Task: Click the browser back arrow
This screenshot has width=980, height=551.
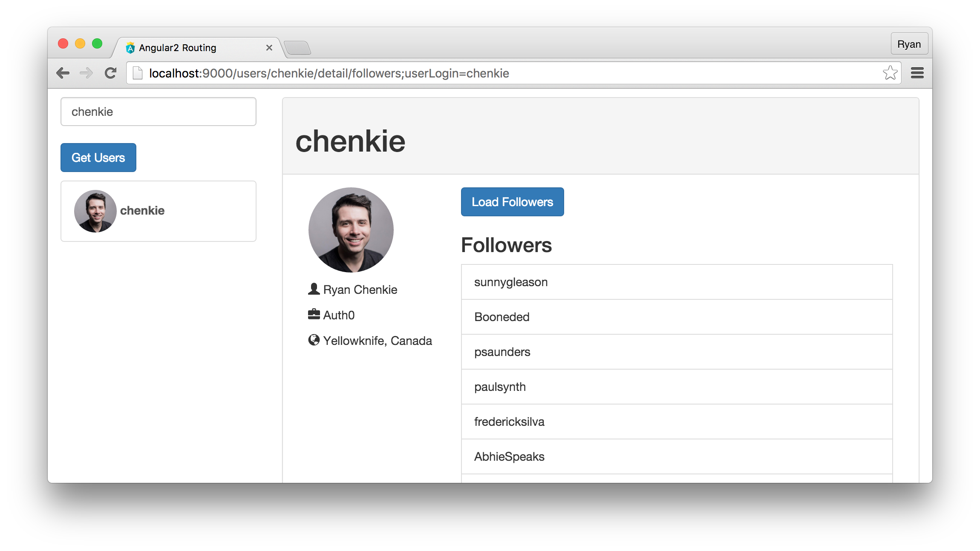Action: [63, 73]
